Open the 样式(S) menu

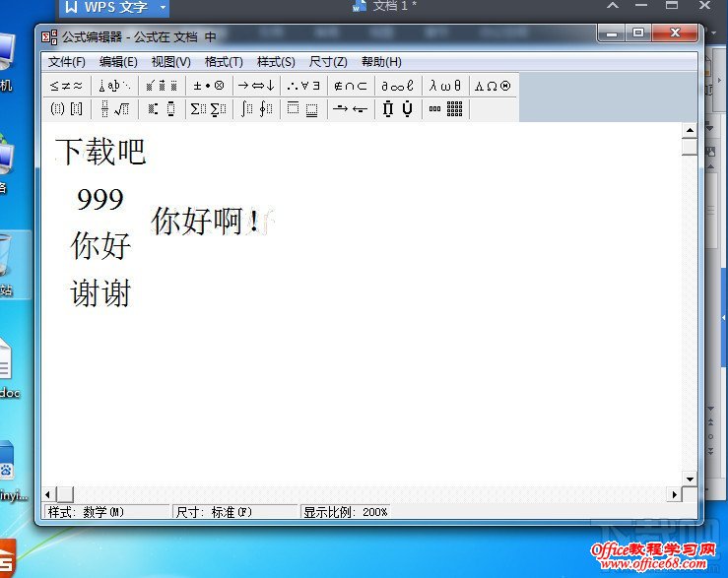coord(276,62)
